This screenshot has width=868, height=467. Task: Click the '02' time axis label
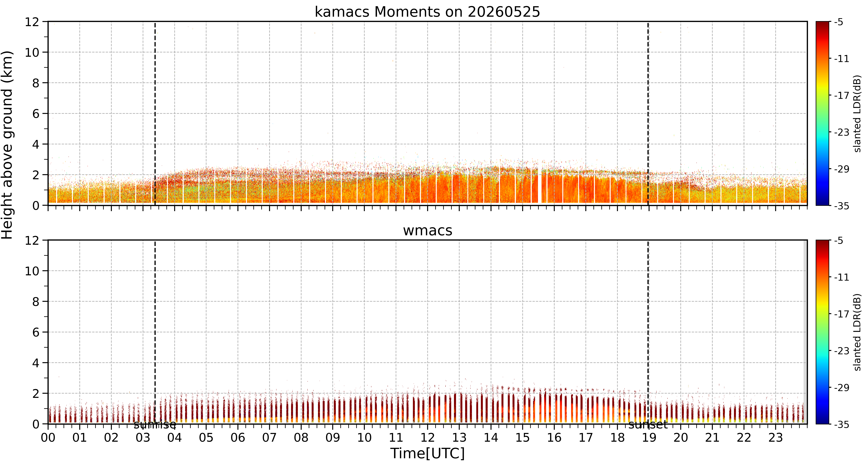point(111,438)
